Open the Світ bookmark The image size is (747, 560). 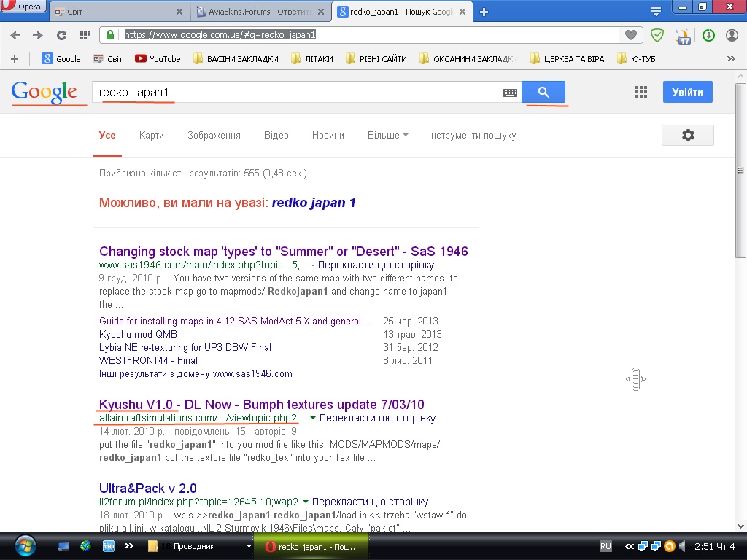(x=108, y=59)
